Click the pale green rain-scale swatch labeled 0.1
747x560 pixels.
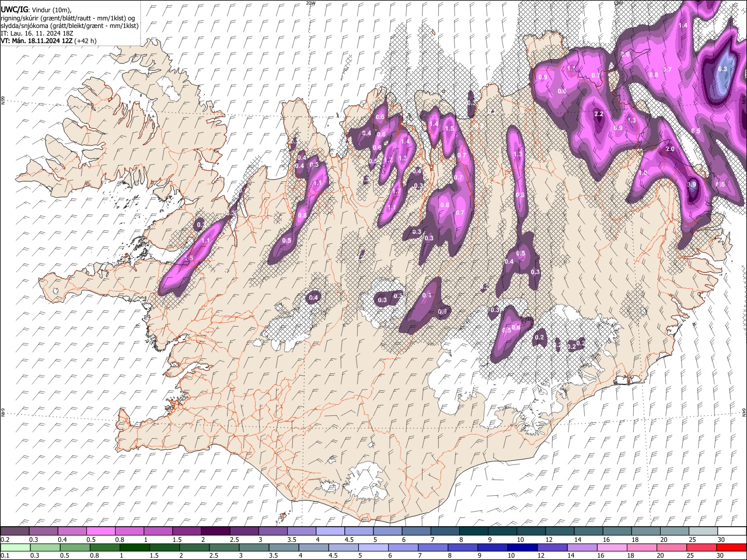(x=15, y=548)
